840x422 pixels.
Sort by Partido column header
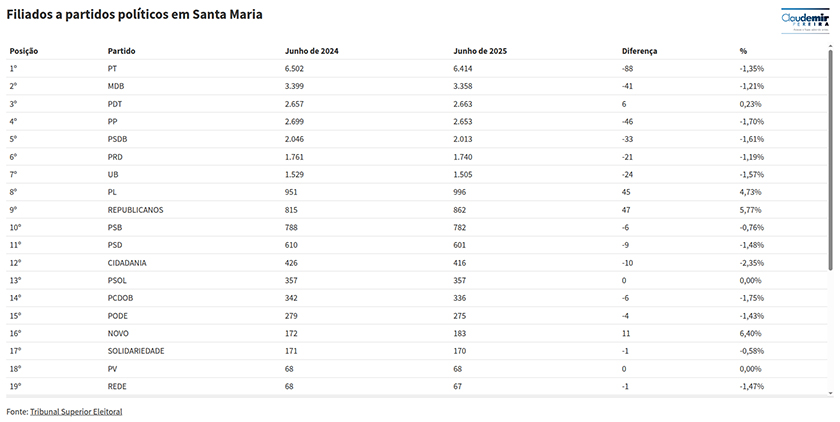click(122, 51)
